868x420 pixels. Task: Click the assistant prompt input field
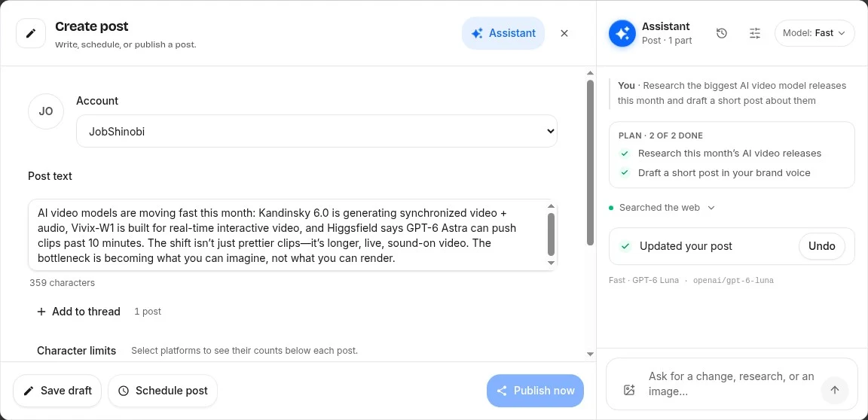click(732, 384)
